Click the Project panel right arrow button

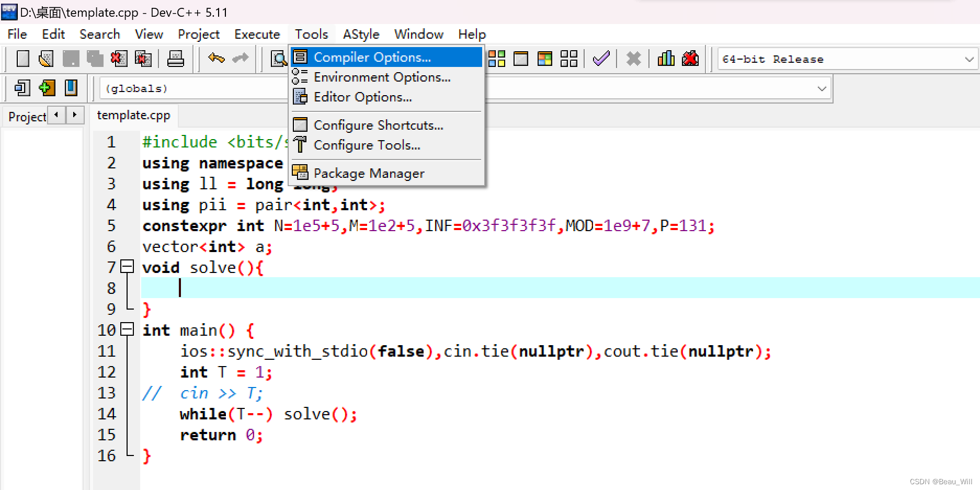point(75,115)
